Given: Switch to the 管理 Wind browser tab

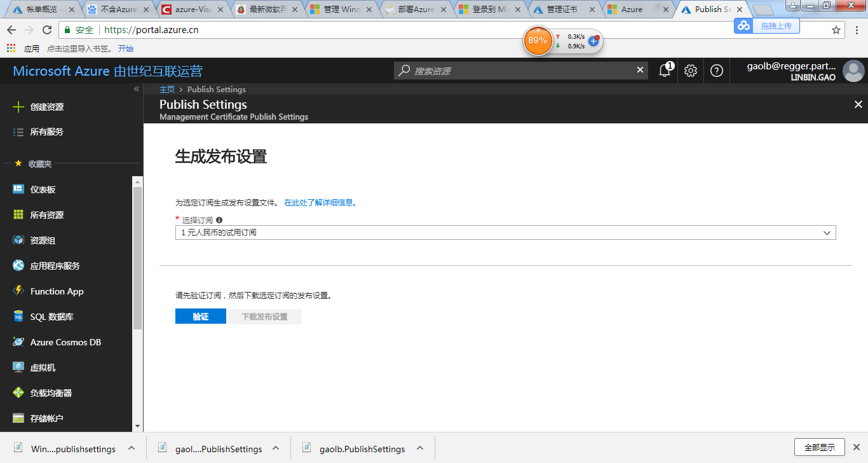Looking at the screenshot, I should click(x=342, y=10).
